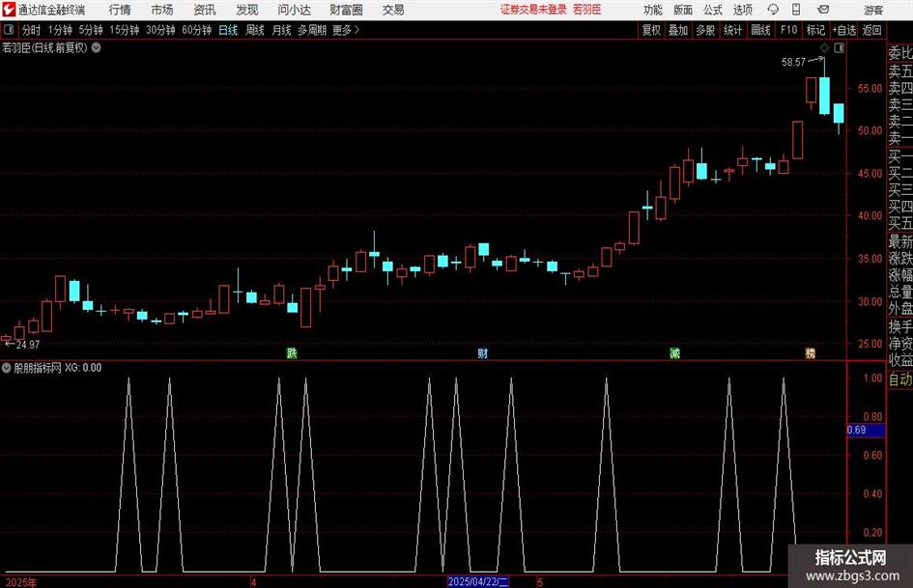Click the diamond icon at chart top-right

(824, 48)
